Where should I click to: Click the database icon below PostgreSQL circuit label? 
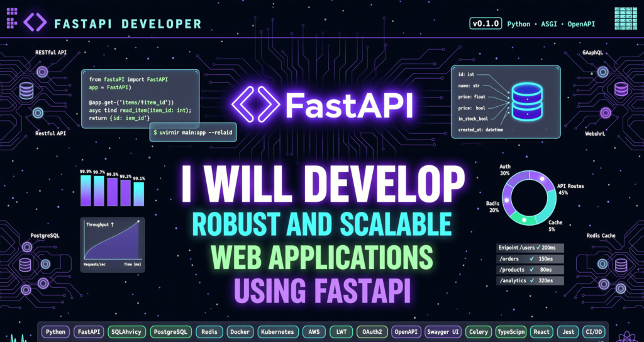click(x=25, y=265)
